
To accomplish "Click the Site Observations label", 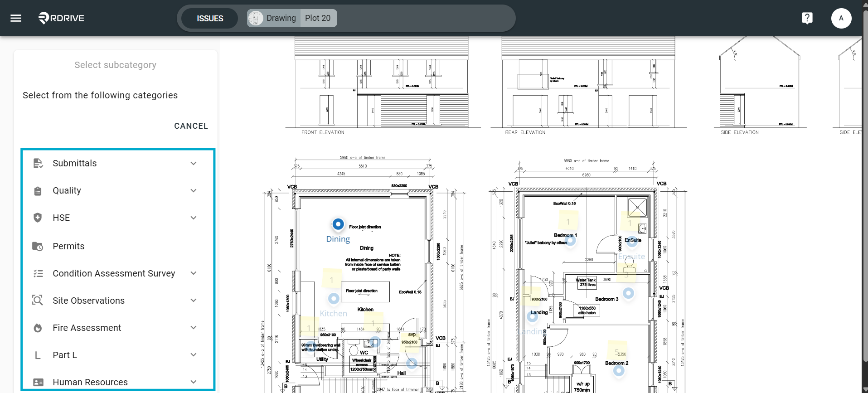I will tap(89, 301).
